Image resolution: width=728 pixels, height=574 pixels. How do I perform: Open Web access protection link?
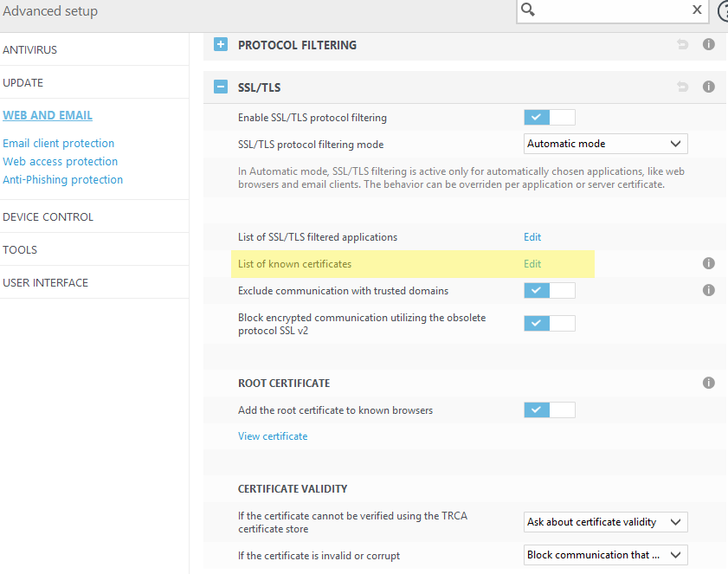point(61,162)
